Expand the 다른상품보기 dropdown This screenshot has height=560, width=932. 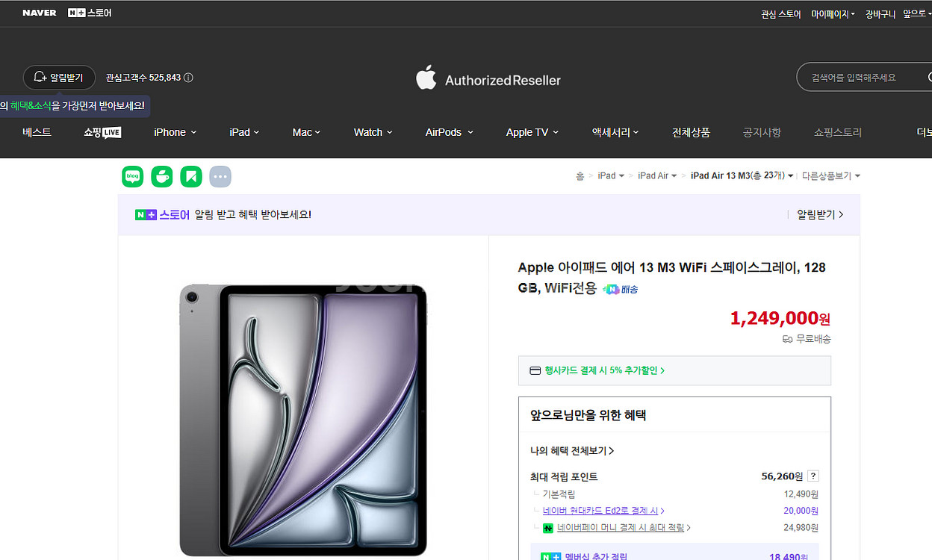pyautogui.click(x=831, y=176)
